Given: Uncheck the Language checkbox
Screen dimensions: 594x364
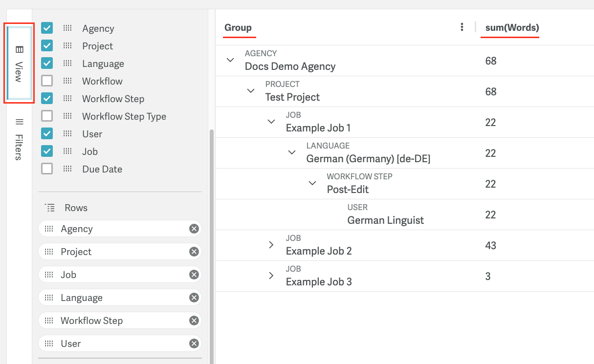Looking at the screenshot, I should click(x=47, y=64).
